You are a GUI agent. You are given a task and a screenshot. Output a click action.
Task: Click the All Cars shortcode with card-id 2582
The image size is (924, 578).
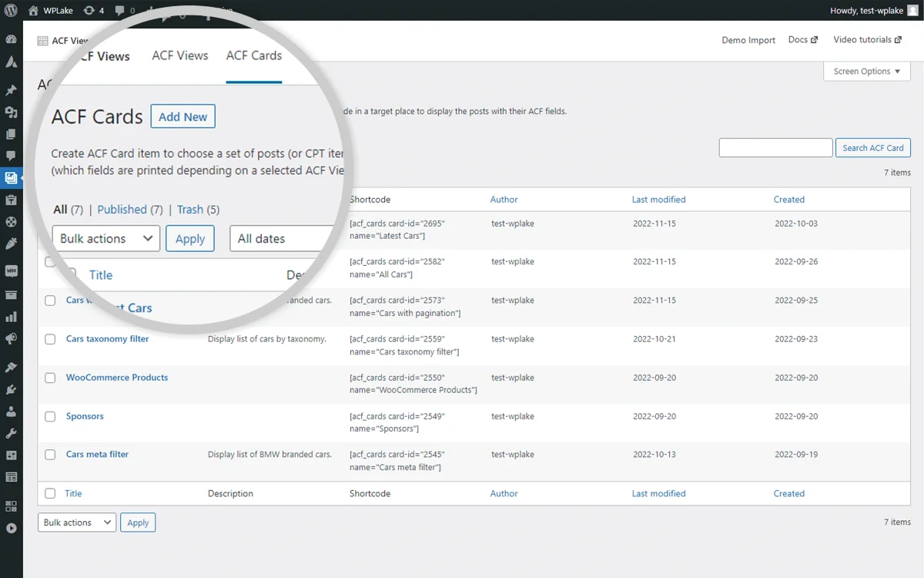[x=397, y=268]
